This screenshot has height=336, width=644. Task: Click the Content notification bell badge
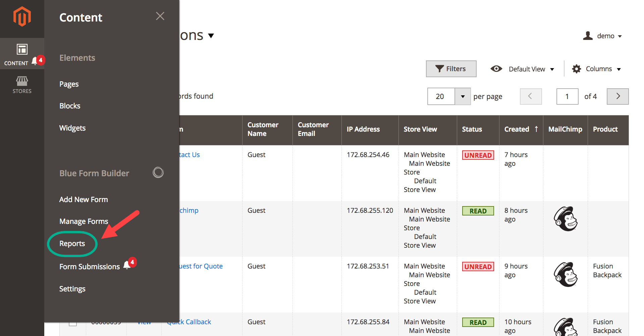click(38, 60)
